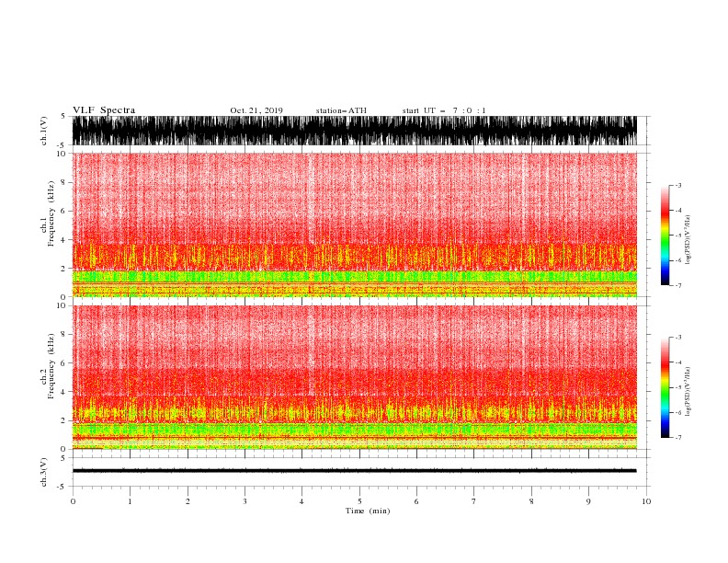Image resolution: width=728 pixels, height=563 pixels.
Task: Select the date "Oct. 21, 2019"
Action: [256, 110]
